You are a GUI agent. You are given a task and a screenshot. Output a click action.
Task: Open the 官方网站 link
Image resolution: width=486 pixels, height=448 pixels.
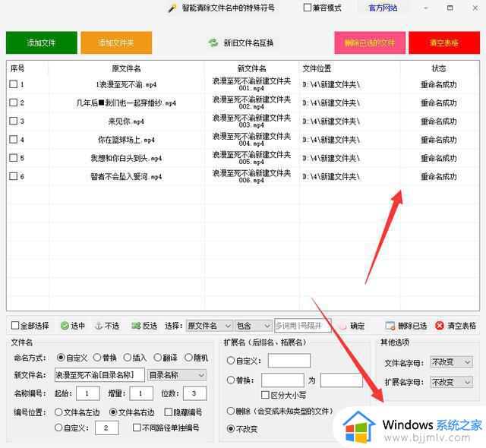[x=383, y=8]
